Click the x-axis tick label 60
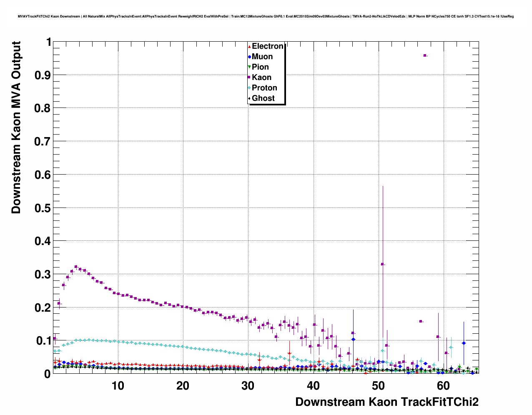The height and width of the screenshot is (415, 532). pyautogui.click(x=443, y=386)
